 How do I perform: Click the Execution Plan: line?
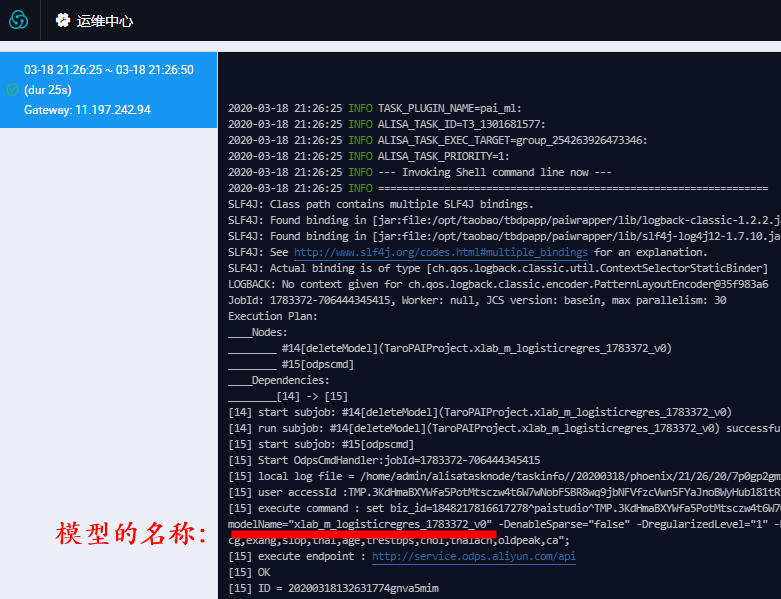(x=272, y=316)
